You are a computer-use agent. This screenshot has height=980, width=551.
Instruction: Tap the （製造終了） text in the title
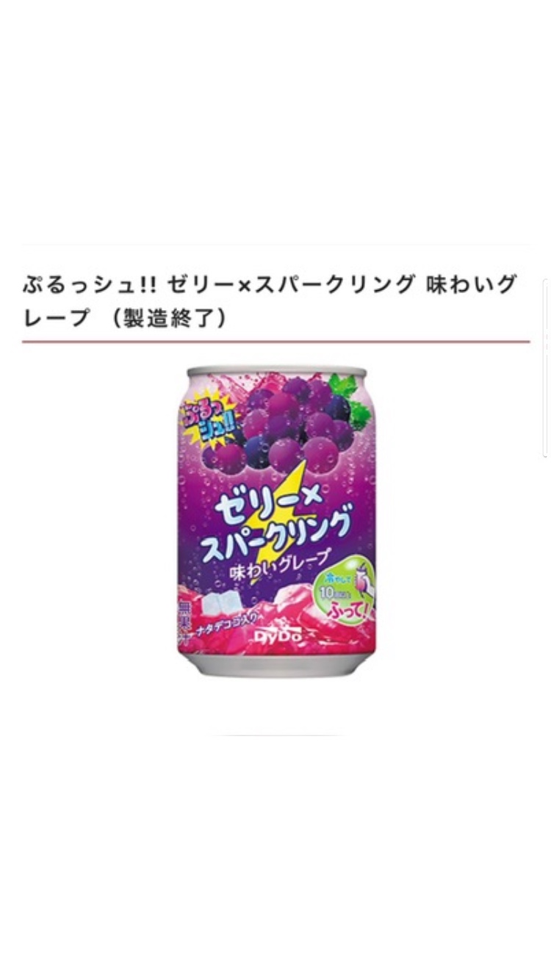[x=173, y=319]
